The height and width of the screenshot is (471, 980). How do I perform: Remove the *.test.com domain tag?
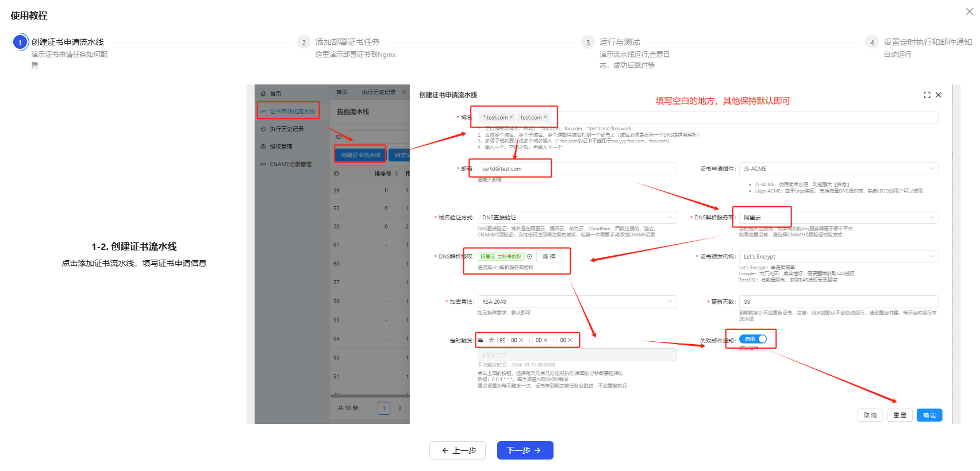(511, 117)
